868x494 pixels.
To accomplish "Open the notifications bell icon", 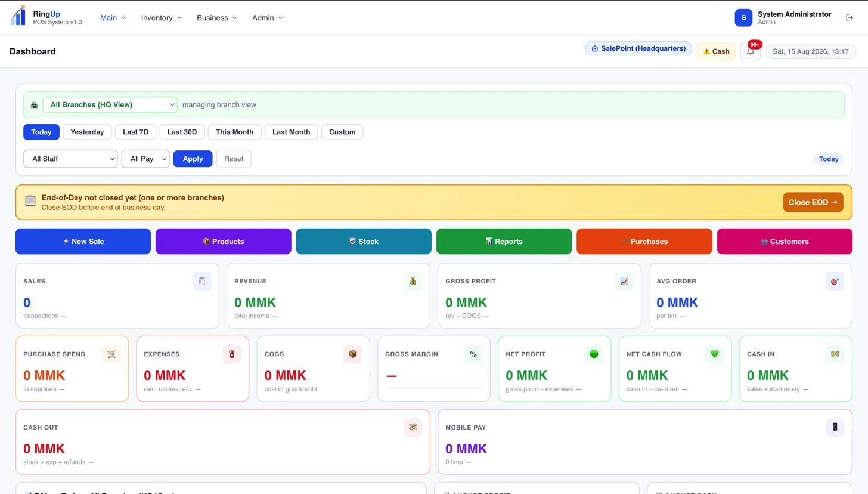I will [751, 52].
